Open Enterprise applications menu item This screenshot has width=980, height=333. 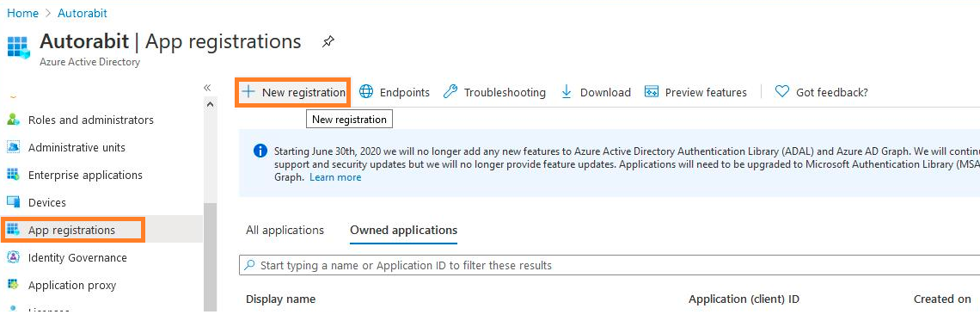85,175
